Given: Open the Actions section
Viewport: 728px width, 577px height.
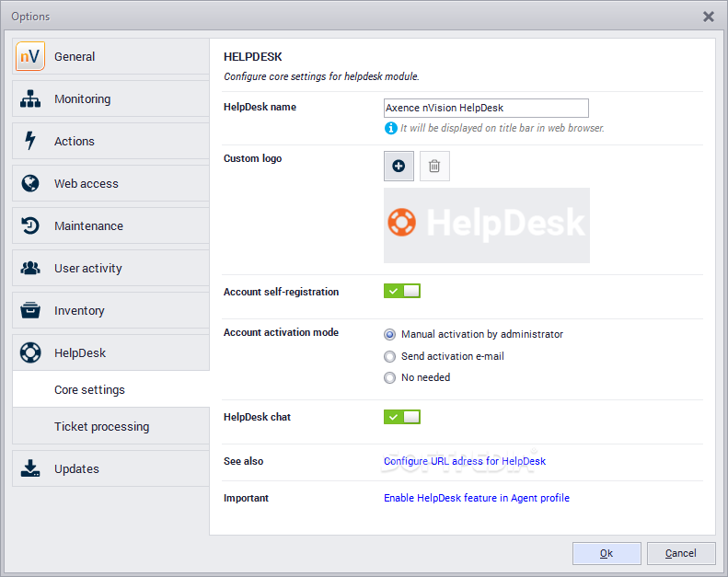Looking at the screenshot, I should point(111,141).
